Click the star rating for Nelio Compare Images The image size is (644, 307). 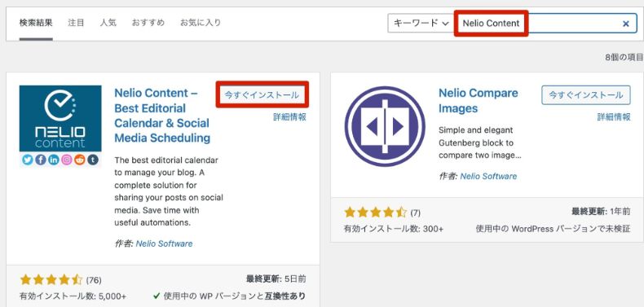click(x=375, y=213)
